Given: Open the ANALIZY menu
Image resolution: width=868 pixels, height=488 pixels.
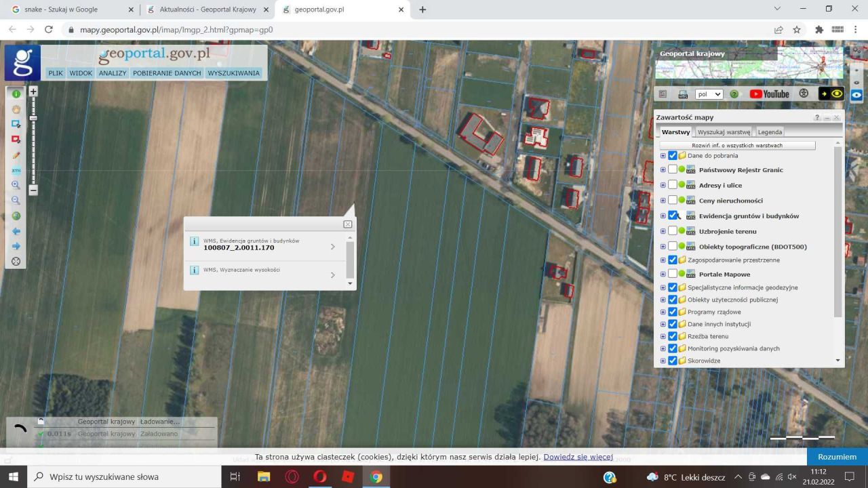Looking at the screenshot, I should [113, 73].
